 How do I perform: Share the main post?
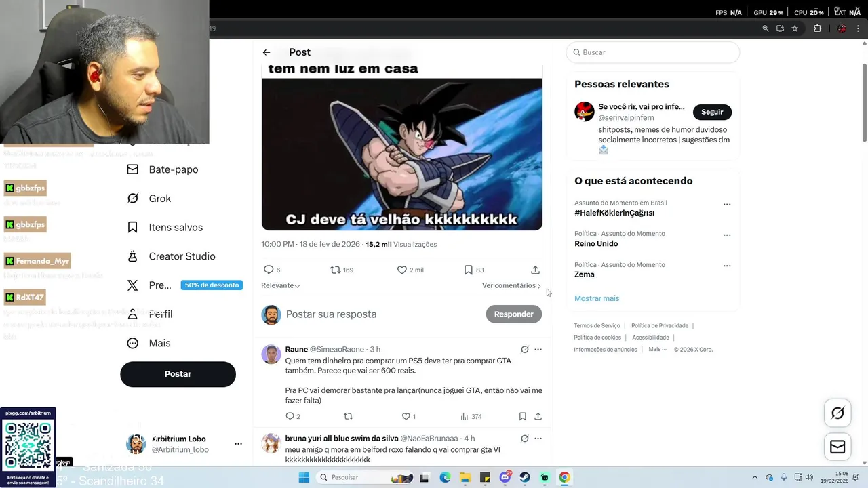(x=535, y=270)
